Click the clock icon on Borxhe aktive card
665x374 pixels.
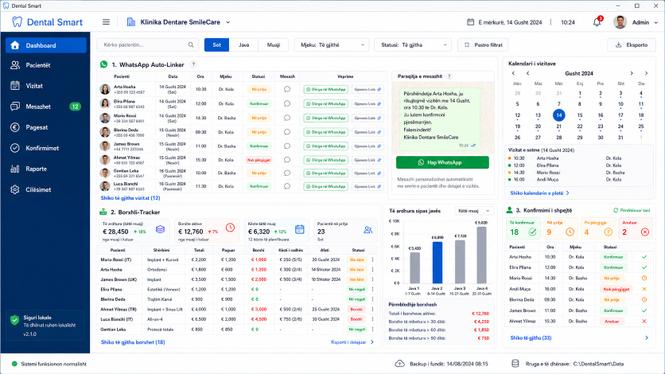pos(230,228)
